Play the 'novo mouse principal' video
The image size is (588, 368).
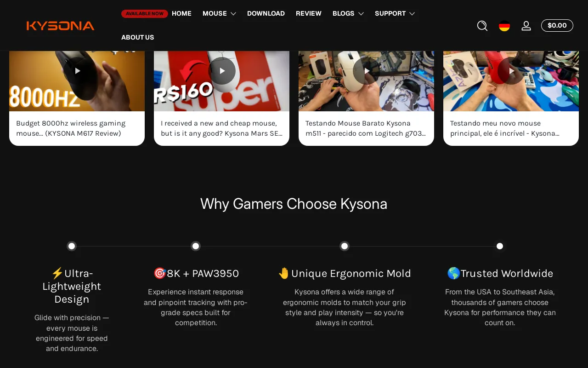coord(511,71)
